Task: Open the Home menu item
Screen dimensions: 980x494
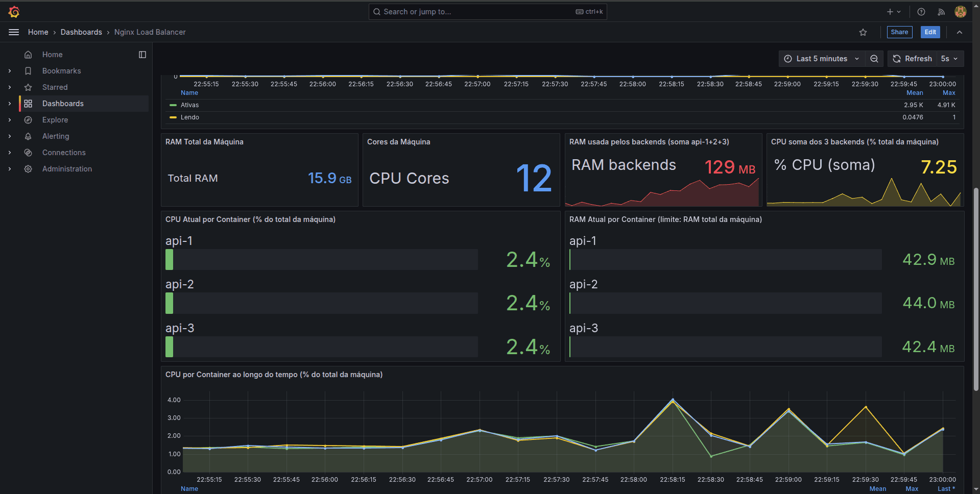Action: (x=52, y=55)
